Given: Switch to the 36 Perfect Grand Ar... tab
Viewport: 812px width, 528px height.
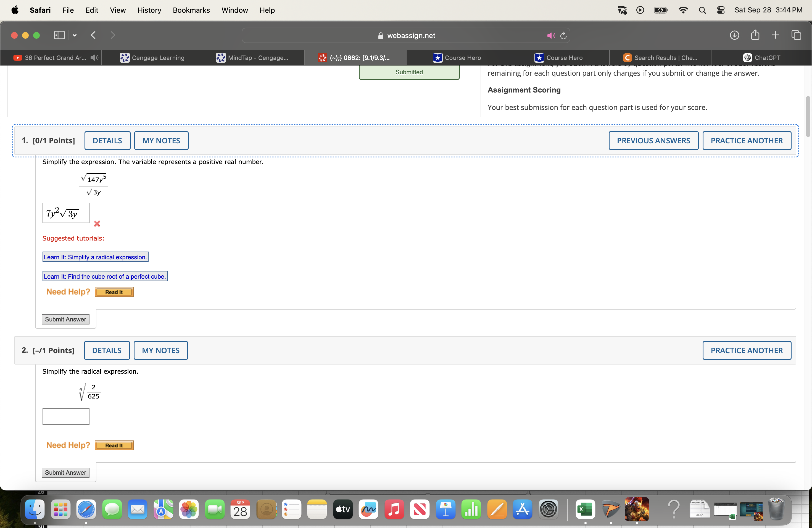Looking at the screenshot, I should 51,58.
